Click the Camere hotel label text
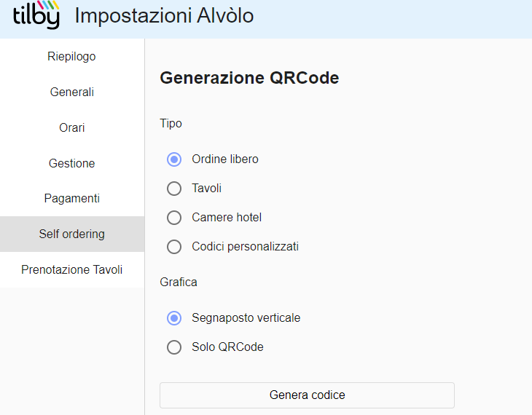532x415 pixels. [227, 218]
